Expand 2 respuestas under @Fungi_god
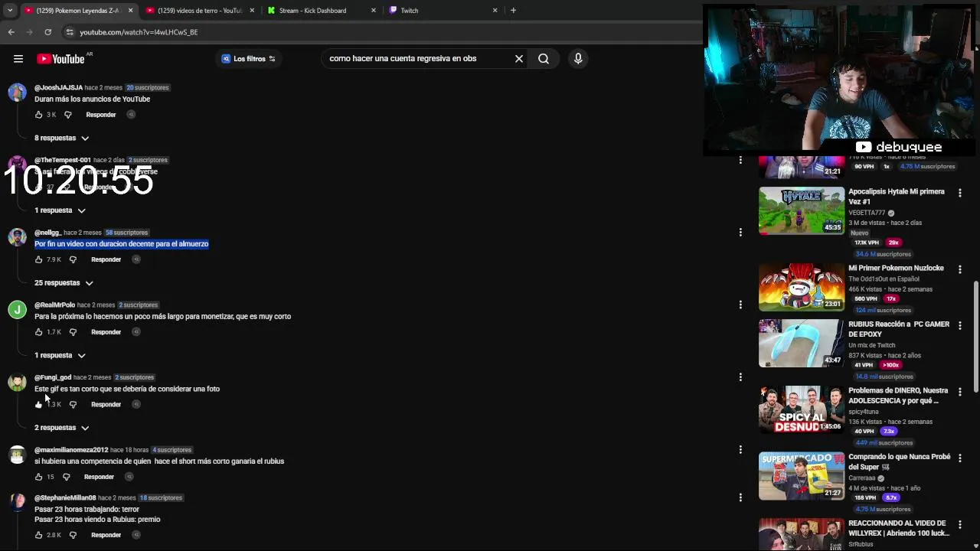Viewport: 980px width, 551px height. click(x=62, y=428)
